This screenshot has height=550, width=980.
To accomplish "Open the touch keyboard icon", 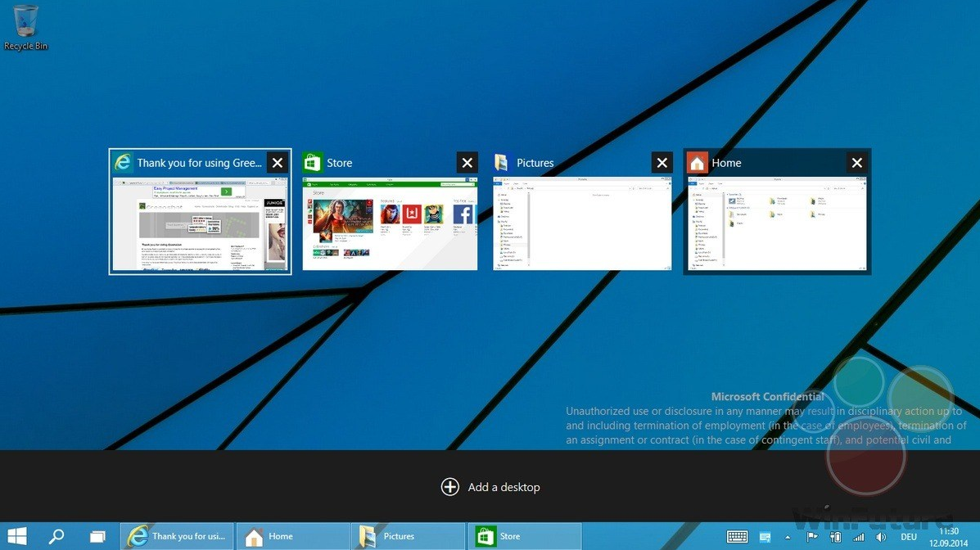I will click(x=737, y=537).
